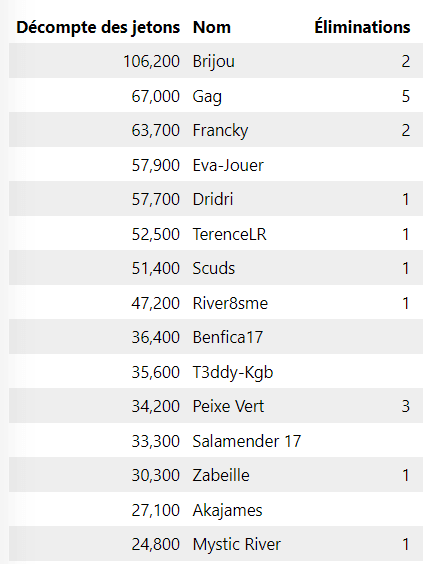423x564 pixels.
Task: Select River8sme in the list
Action: pyautogui.click(x=230, y=304)
